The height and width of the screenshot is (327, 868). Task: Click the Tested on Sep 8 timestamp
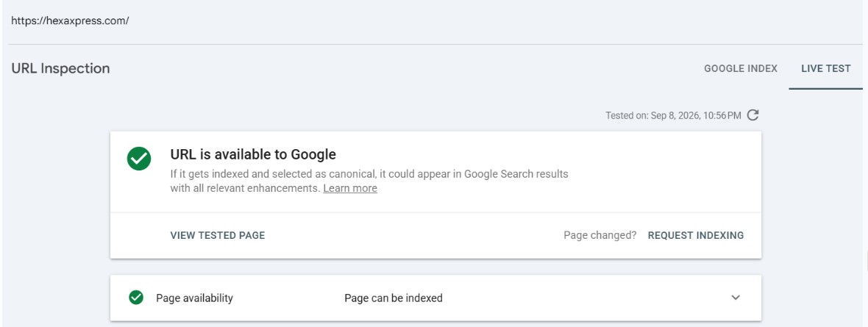click(672, 115)
